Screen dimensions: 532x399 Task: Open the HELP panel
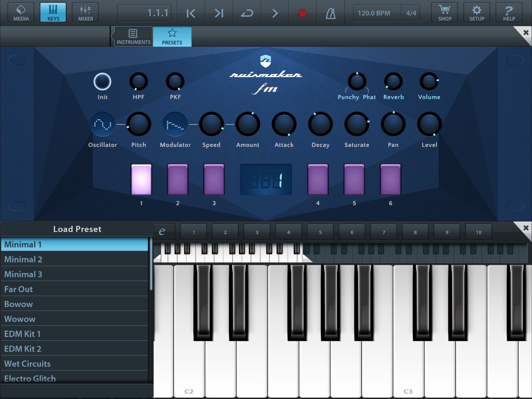pyautogui.click(x=508, y=12)
